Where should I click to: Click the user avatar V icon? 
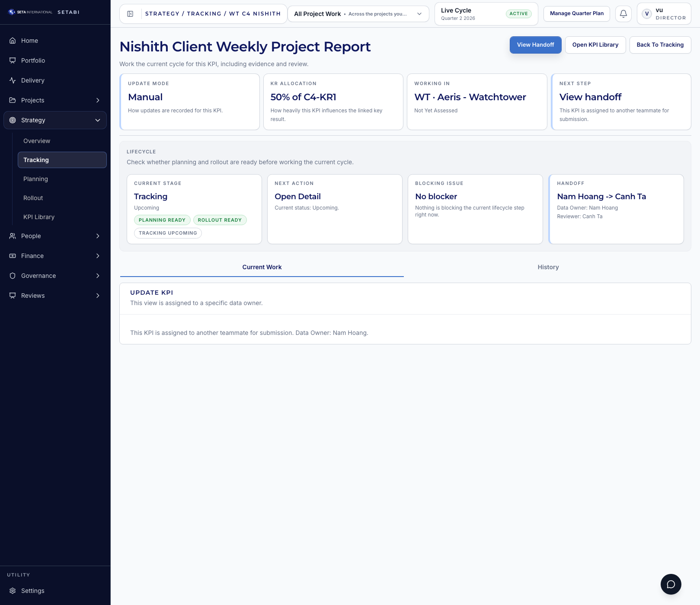646,14
